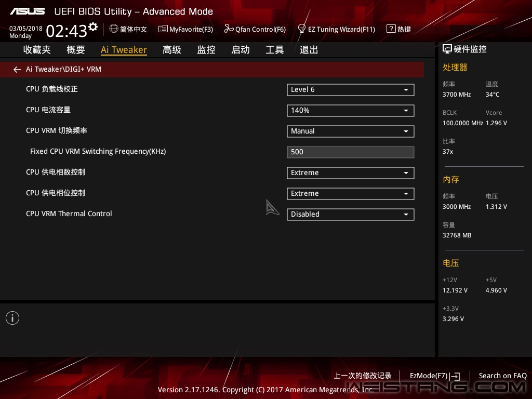This screenshot has width=532, height=399.
Task: Select the CPU 供电相数控制 label
Action: [x=56, y=172]
